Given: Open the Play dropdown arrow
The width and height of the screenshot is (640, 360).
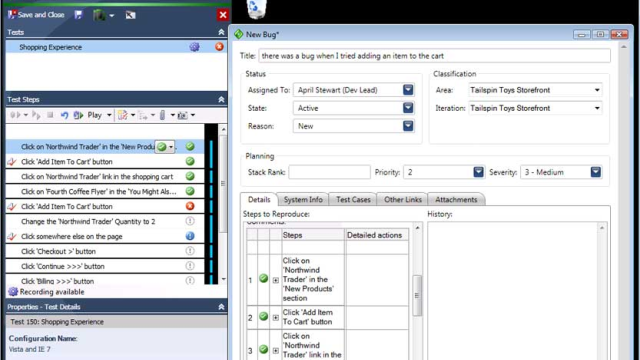Looking at the screenshot, I should coord(109,116).
